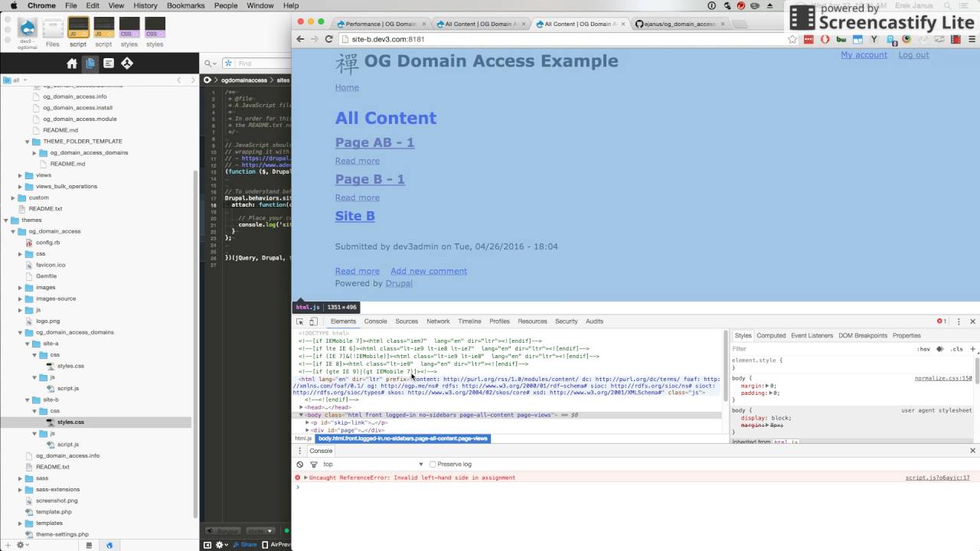Open the text document icon in Coda sidebar
This screenshot has width=980, height=551.
tap(109, 64)
